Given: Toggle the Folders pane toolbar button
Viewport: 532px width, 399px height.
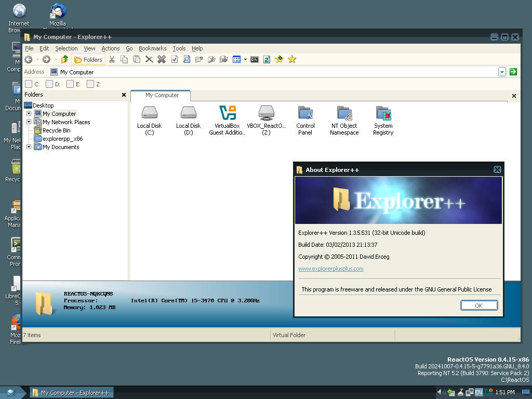Looking at the screenshot, I should coord(88,59).
